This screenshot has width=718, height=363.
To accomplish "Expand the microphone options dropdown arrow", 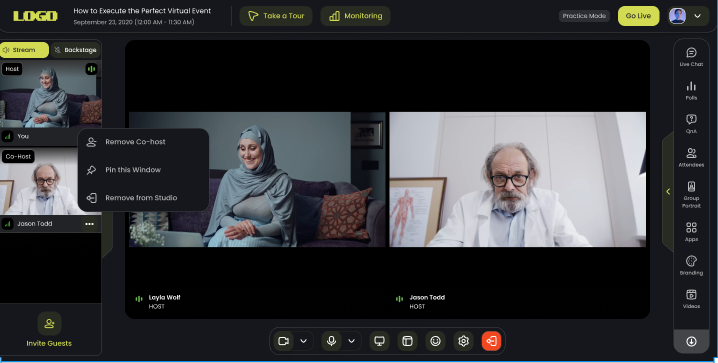I will (x=351, y=341).
